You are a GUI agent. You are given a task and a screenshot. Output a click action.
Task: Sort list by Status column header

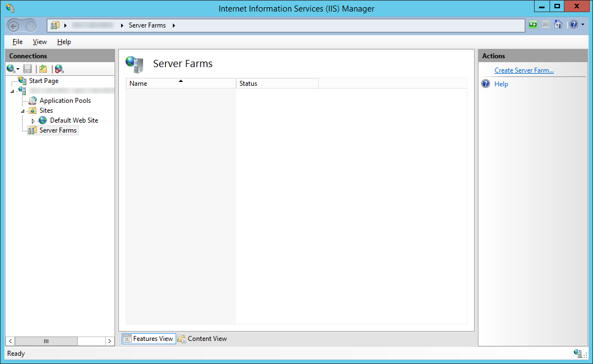point(277,84)
